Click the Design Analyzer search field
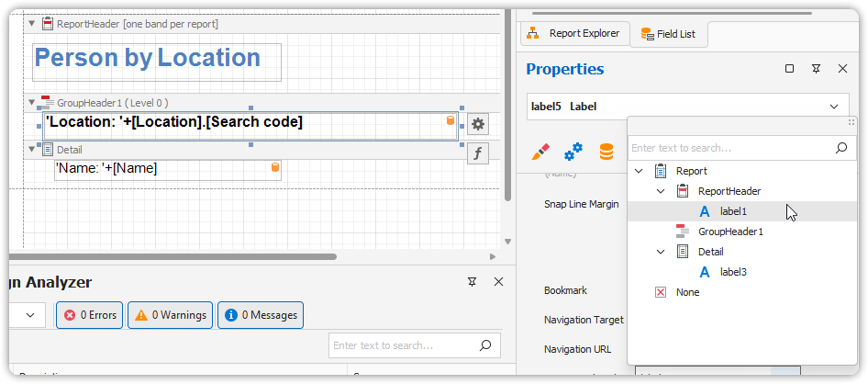The image size is (868, 384). [404, 345]
